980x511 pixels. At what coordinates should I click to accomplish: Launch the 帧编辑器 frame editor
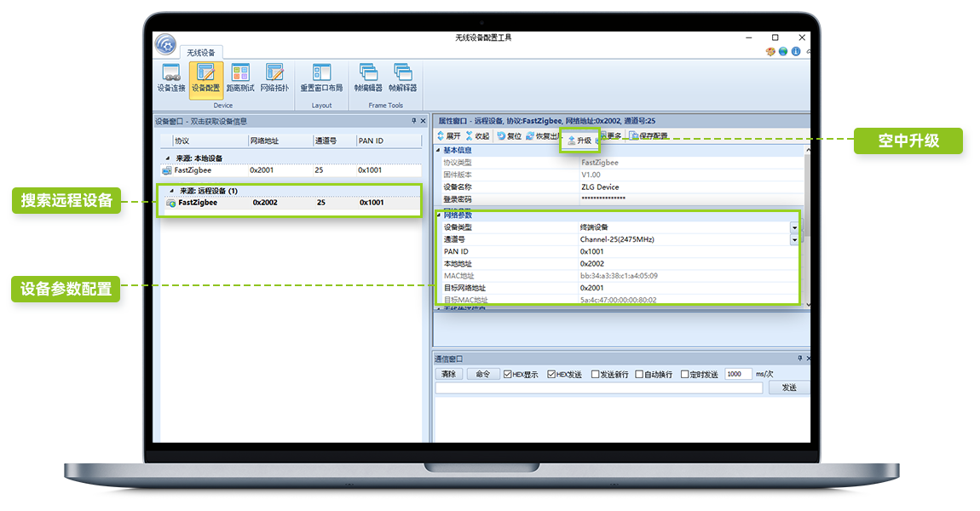point(368,78)
